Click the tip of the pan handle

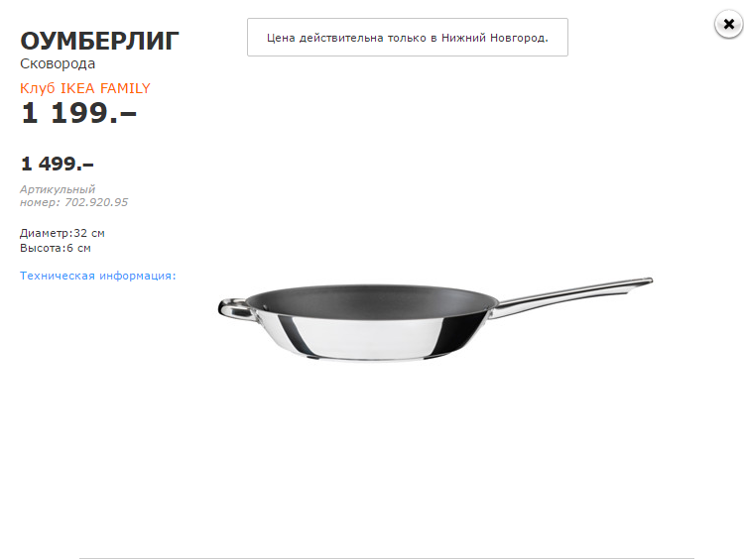(645, 281)
